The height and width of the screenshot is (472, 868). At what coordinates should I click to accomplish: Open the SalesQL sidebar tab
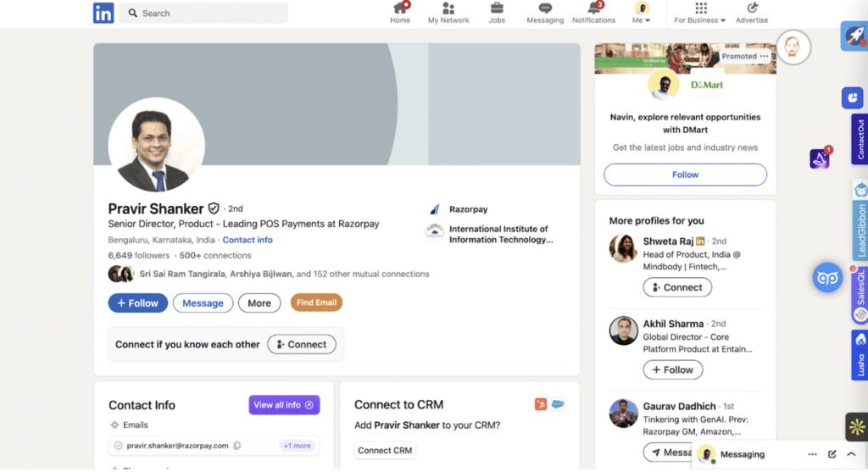(860, 294)
